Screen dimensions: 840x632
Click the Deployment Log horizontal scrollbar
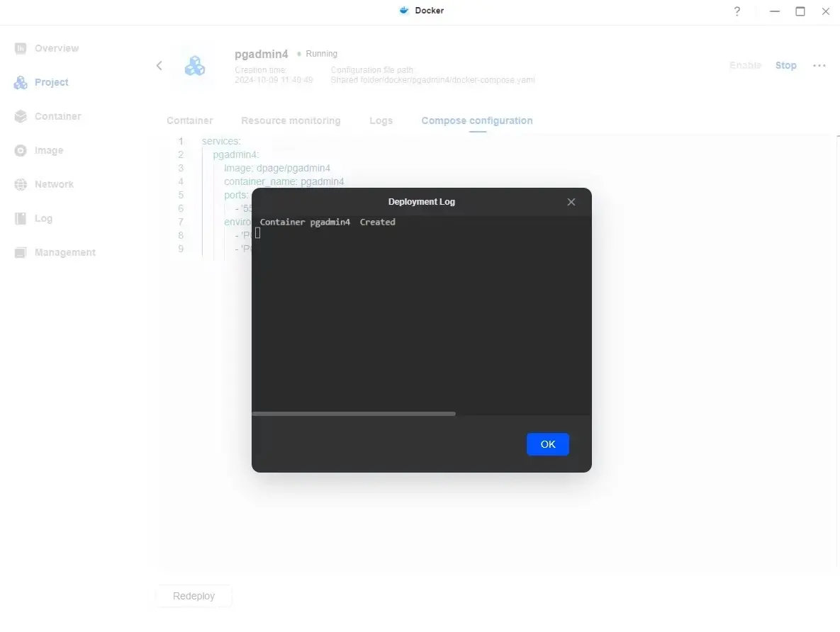coord(354,414)
